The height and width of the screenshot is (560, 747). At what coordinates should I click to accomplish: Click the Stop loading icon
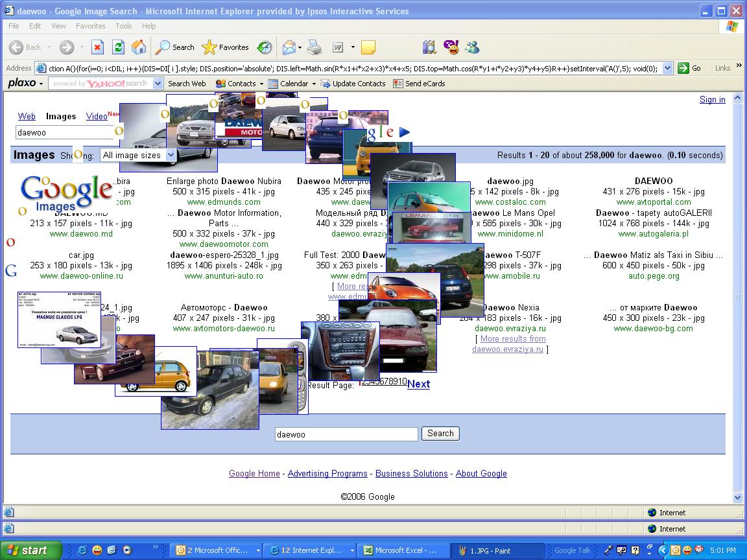98,47
